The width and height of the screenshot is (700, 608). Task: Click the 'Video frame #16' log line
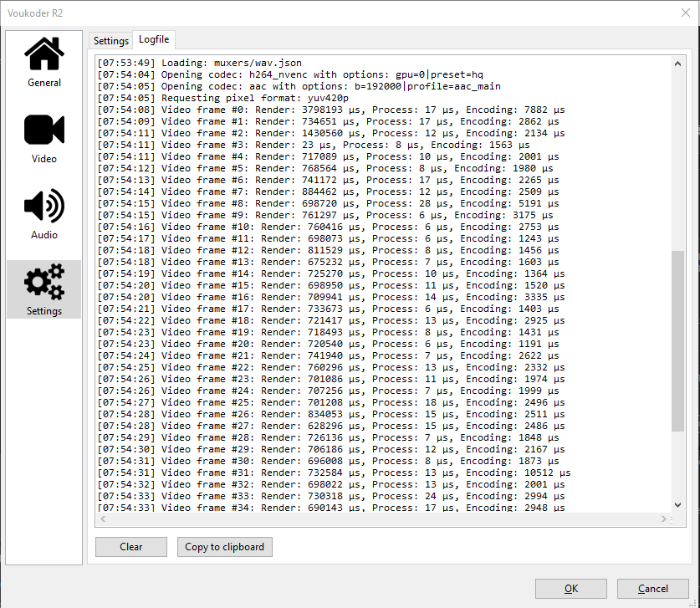point(331,297)
